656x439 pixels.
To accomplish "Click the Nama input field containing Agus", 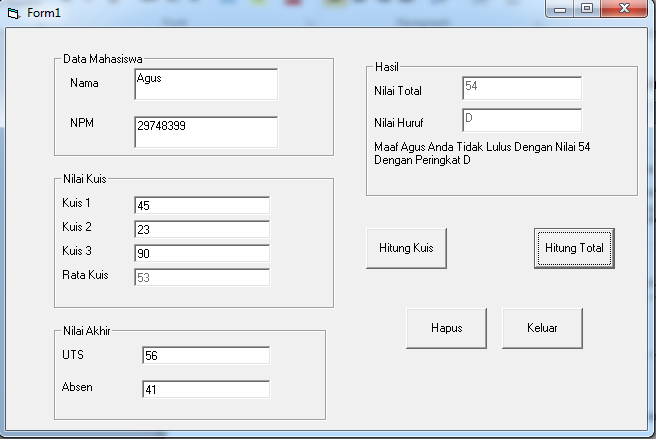I will [206, 85].
